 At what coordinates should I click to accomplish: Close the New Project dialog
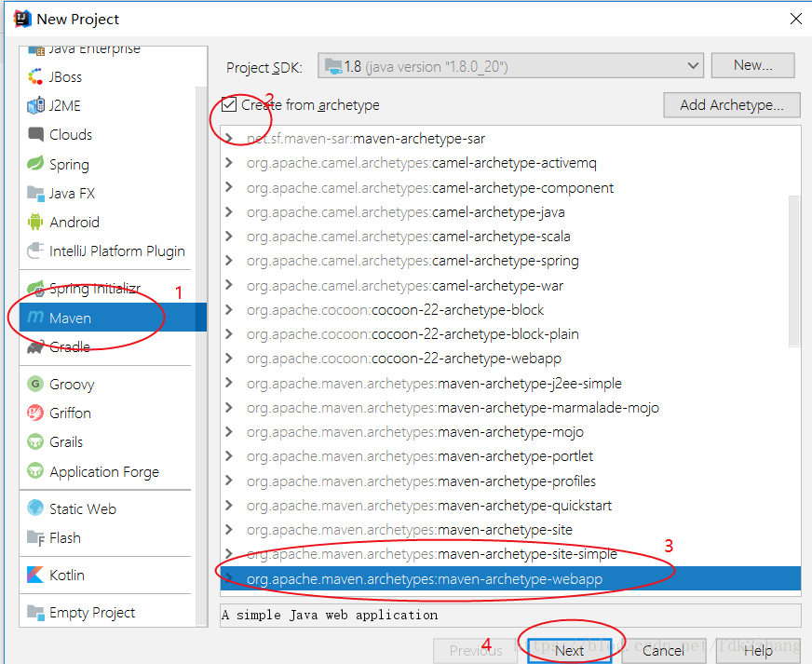pyautogui.click(x=796, y=19)
